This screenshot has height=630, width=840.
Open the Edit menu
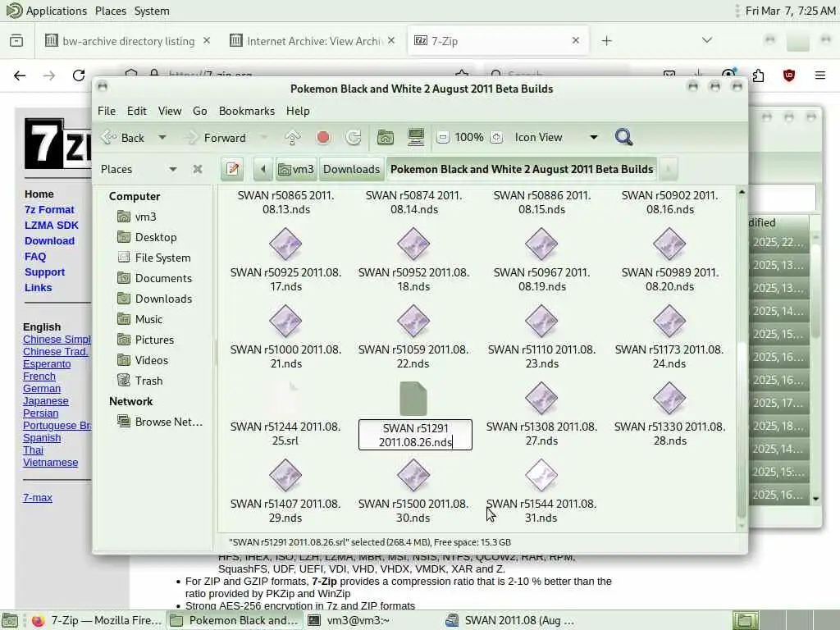tap(137, 111)
